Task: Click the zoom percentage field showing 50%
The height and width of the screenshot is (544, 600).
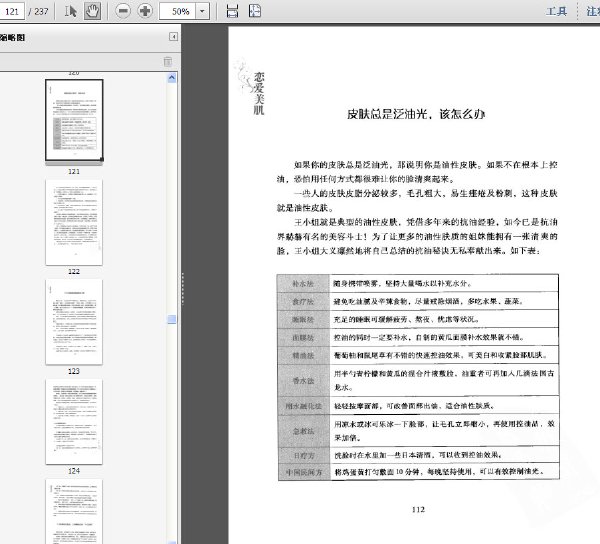Action: click(x=178, y=11)
